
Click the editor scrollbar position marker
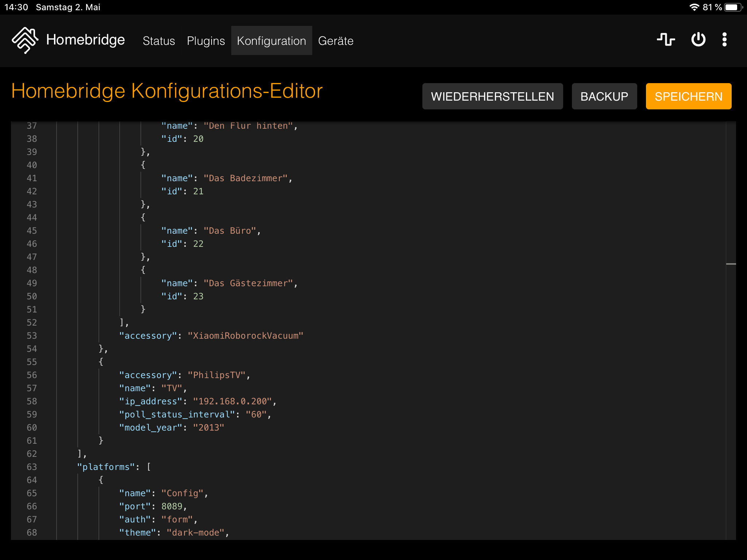[731, 264]
